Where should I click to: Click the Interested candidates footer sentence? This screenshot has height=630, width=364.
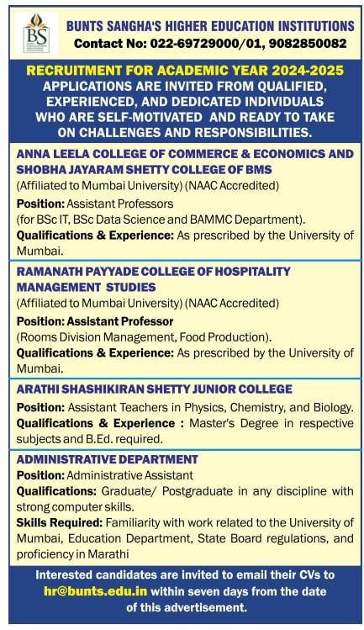click(x=185, y=591)
